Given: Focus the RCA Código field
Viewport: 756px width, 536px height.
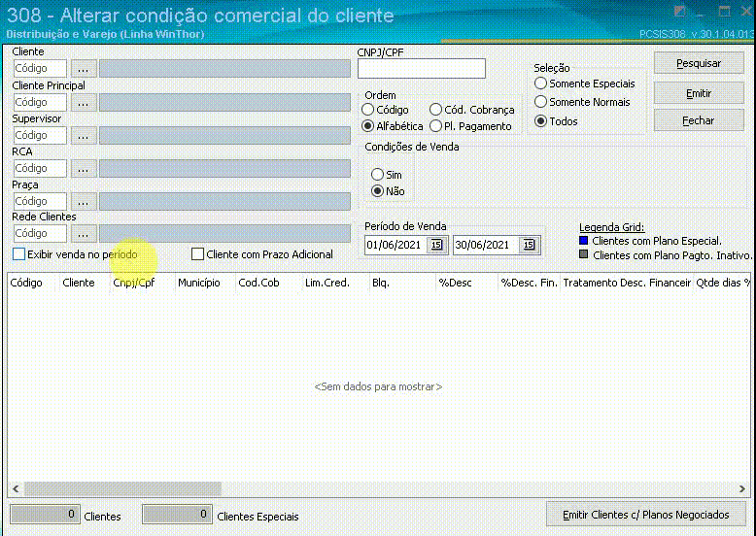Looking at the screenshot, I should pos(40,169).
